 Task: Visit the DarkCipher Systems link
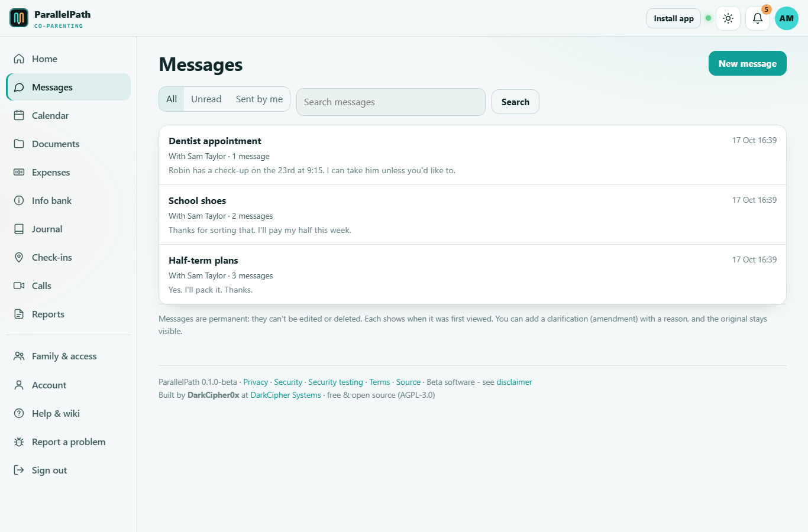point(286,395)
